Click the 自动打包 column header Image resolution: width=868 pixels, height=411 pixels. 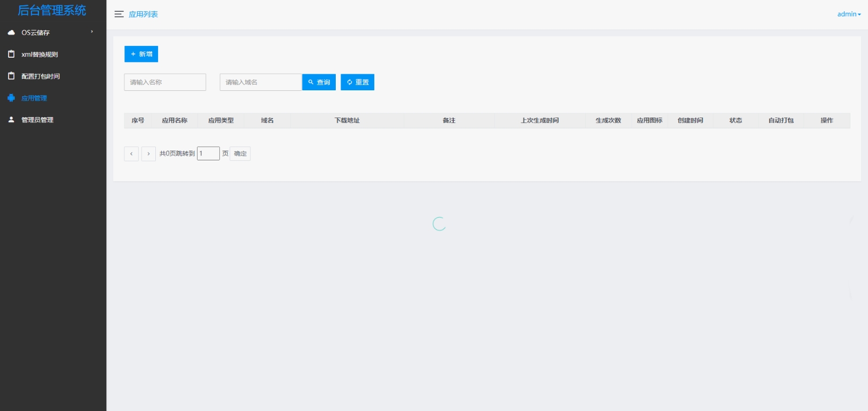[x=781, y=121]
